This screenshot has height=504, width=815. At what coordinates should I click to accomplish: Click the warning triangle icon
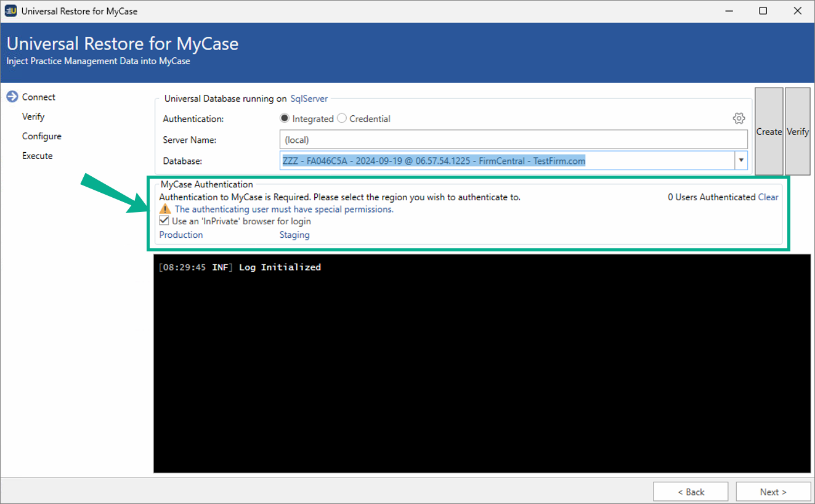[x=164, y=209]
